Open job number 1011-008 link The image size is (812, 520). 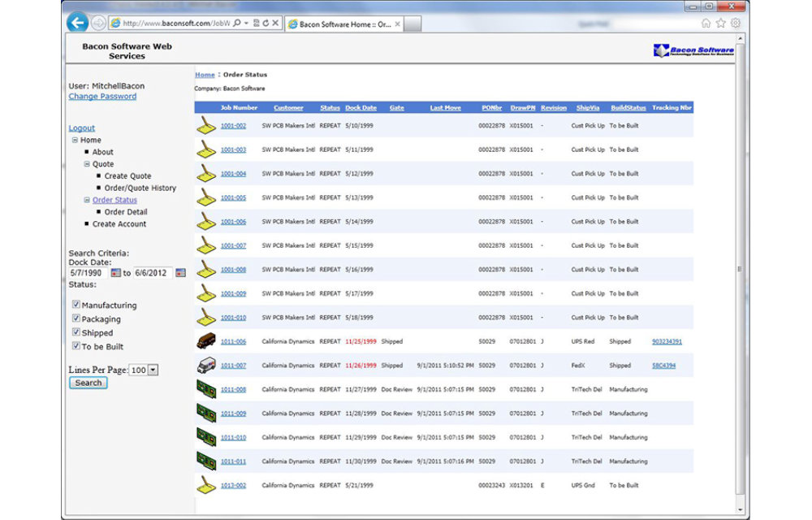pyautogui.click(x=234, y=389)
